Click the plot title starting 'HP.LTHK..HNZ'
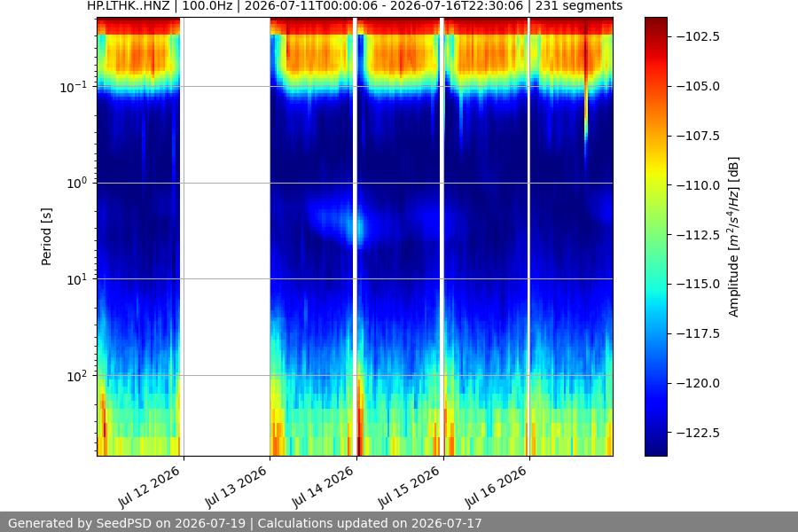The width and height of the screenshot is (798, 532). pos(355,6)
